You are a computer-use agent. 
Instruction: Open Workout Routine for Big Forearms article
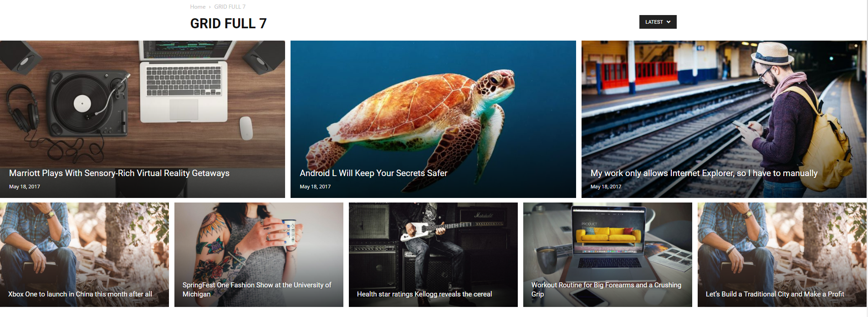[606, 290]
